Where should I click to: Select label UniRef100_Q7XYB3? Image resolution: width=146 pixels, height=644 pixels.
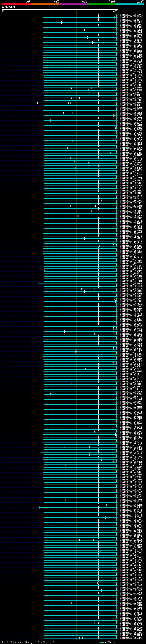131,530
